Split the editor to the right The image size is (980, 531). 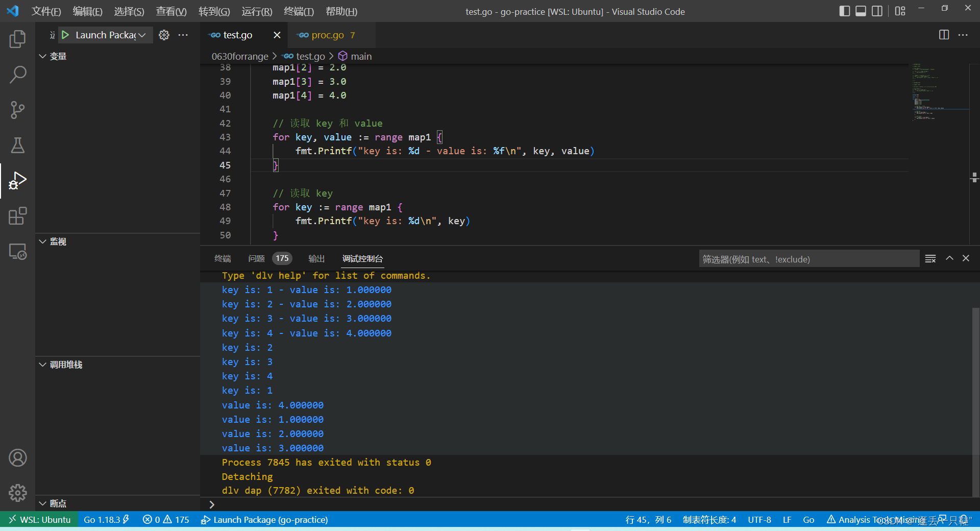(x=944, y=35)
